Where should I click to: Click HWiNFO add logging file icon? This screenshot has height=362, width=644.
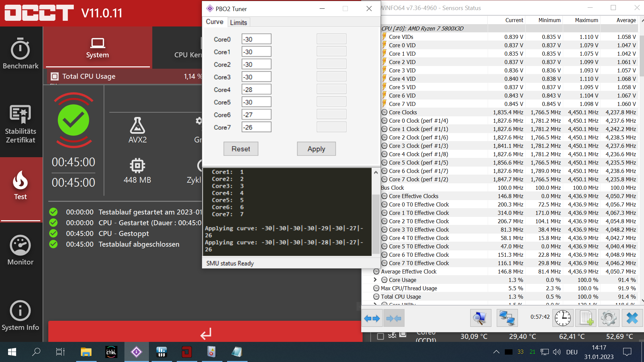click(x=586, y=318)
